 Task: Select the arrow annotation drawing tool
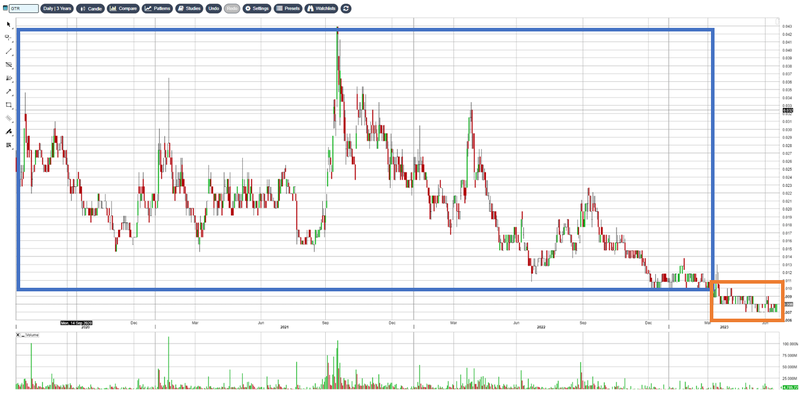[x=9, y=91]
